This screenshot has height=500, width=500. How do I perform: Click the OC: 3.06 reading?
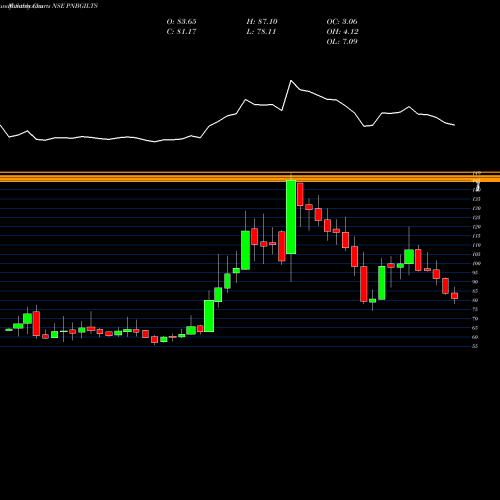[342, 22]
